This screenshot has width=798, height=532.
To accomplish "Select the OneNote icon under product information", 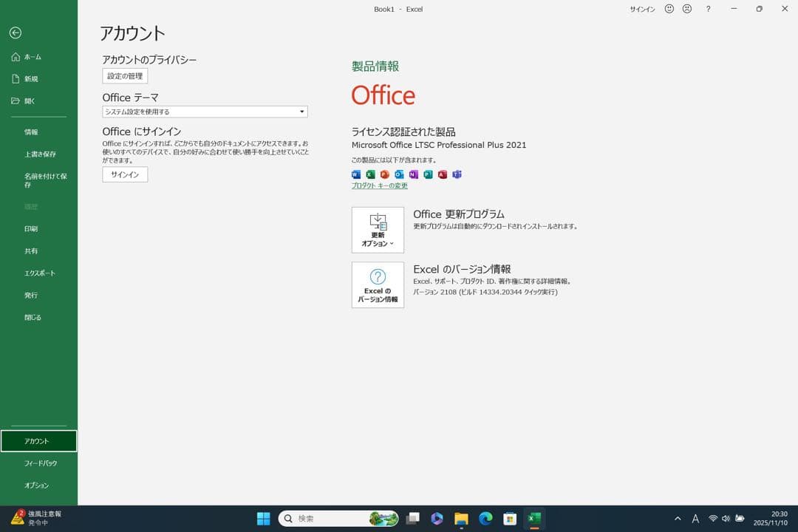I will click(413, 174).
